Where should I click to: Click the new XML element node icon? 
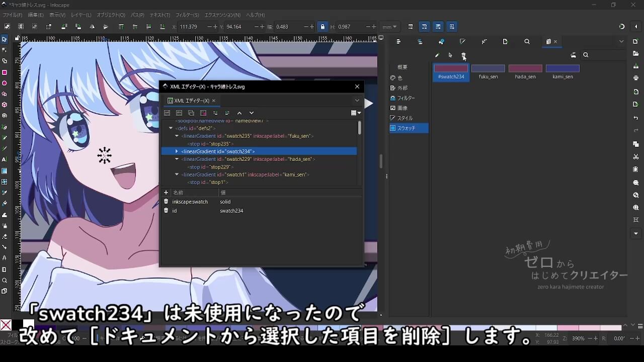(167, 113)
